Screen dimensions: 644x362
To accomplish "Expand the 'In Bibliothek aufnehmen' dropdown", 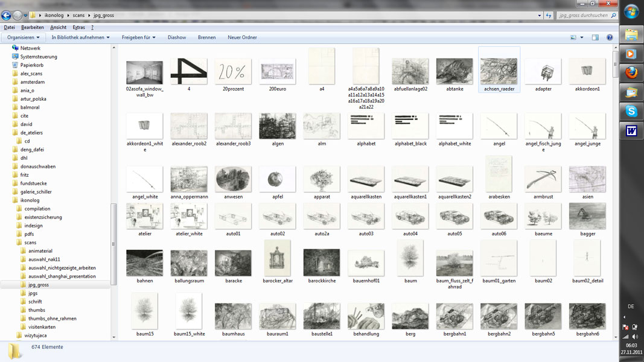I will pyautogui.click(x=80, y=37).
